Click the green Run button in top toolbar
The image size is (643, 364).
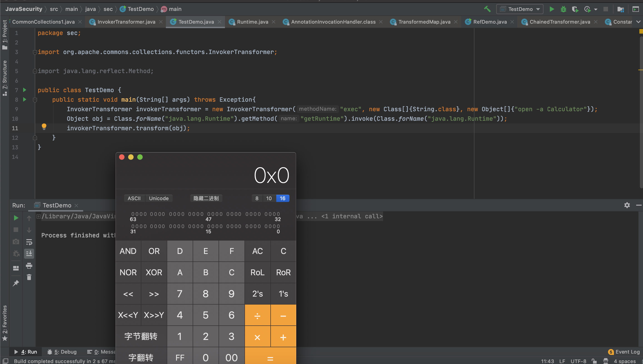[x=552, y=9]
